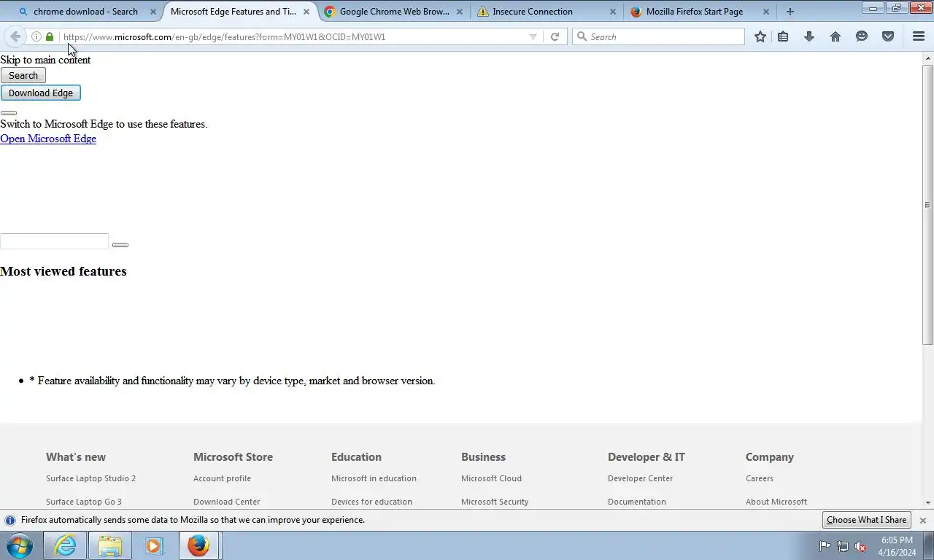Click the URL address bar
934x560 pixels.
(x=292, y=36)
